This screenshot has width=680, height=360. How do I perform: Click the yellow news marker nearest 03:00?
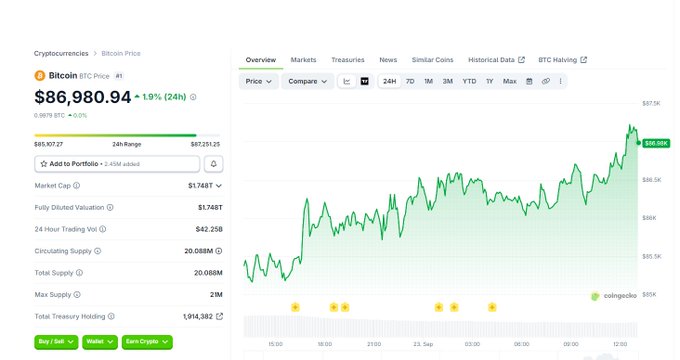pyautogui.click(x=454, y=307)
